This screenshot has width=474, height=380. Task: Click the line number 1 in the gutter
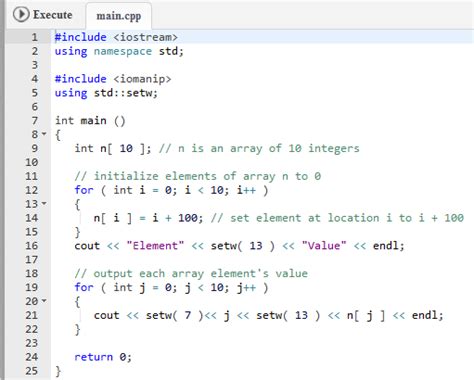[x=35, y=37]
